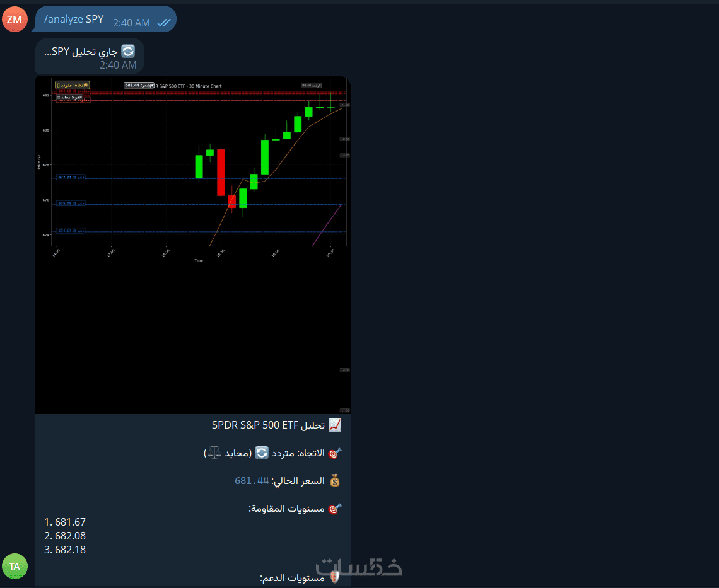Click the 2:40 AM timestamp on the /analyze message
Viewport: 719px width, 588px height.
[131, 23]
